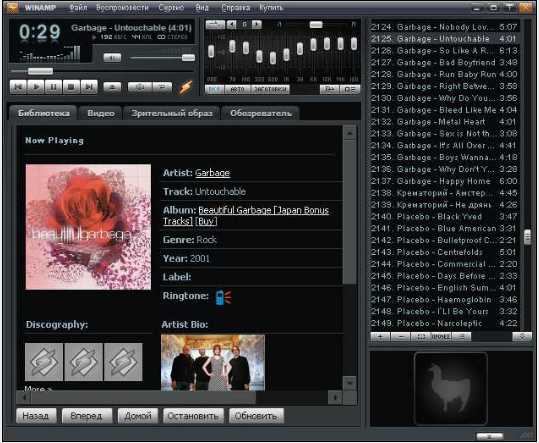The width and height of the screenshot is (539, 443).
Task: Toggle equalizer Auto mode
Action: (x=237, y=89)
